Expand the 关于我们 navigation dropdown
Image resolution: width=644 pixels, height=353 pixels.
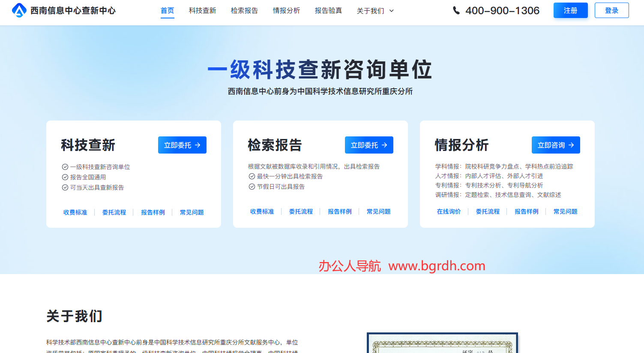coord(371,11)
